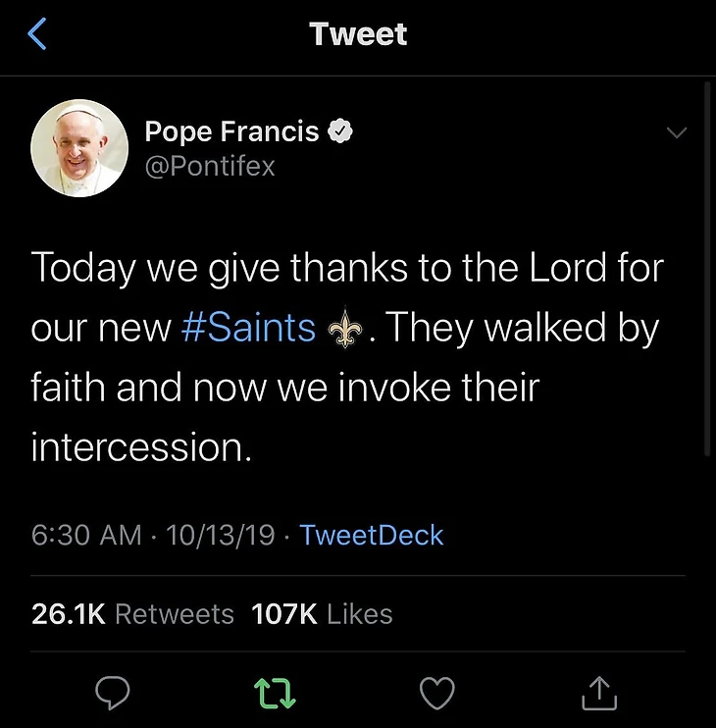
Task: View the 107K Likes list
Action: click(322, 614)
